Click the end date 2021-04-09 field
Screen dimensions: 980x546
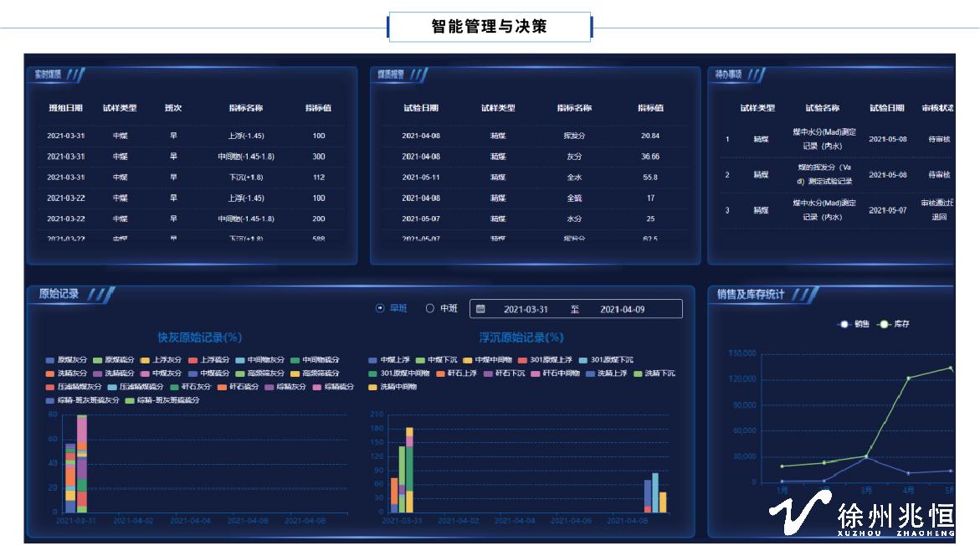pos(622,309)
